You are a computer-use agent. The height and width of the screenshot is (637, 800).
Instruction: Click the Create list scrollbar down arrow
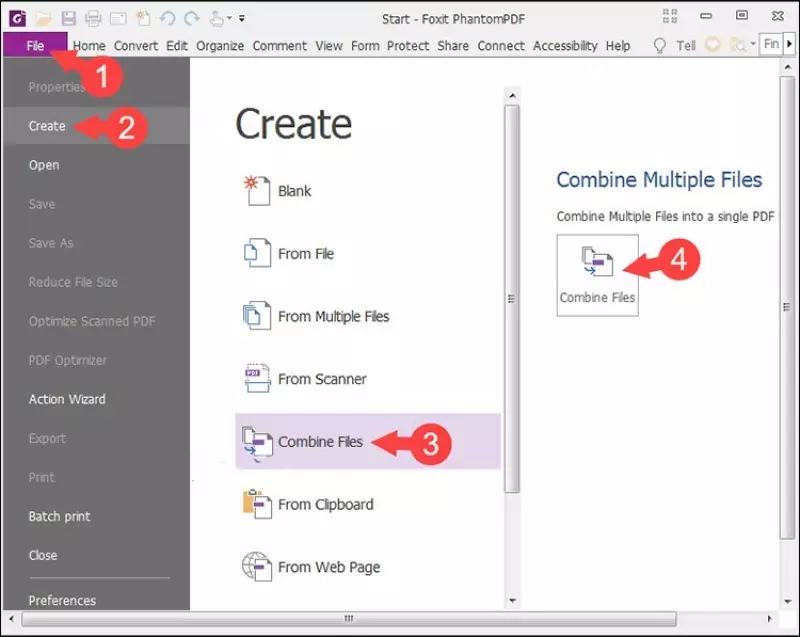click(512, 601)
